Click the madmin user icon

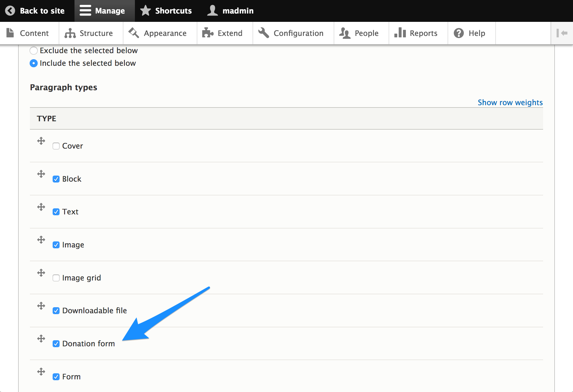(213, 11)
